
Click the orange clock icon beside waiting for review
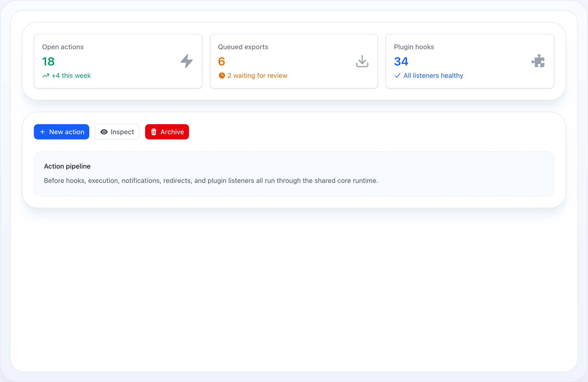coord(222,76)
